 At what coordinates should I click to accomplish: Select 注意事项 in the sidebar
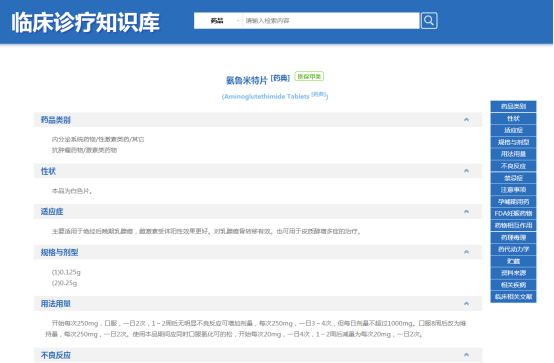(513, 190)
